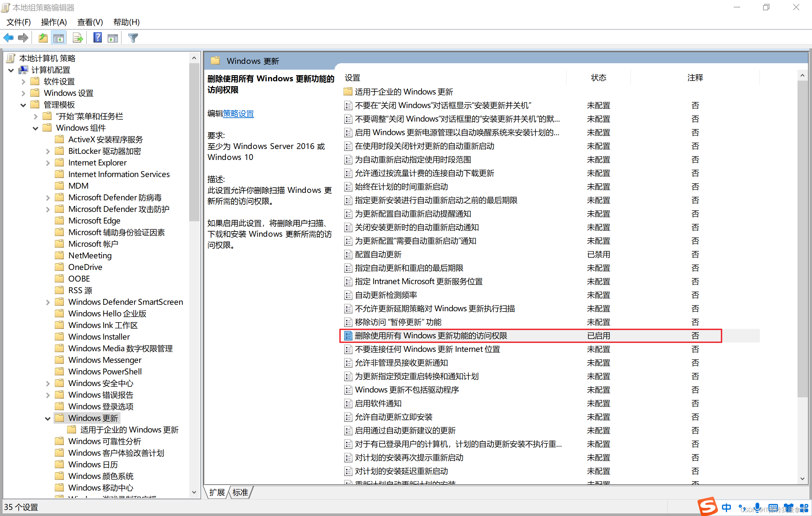Expand the BitLocker 驱动器加密 tree node
Viewport: 812px width, 516px height.
pos(48,152)
